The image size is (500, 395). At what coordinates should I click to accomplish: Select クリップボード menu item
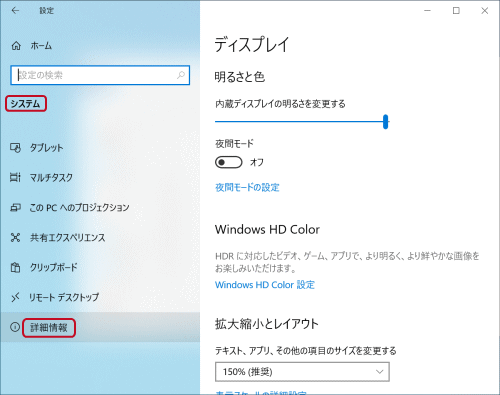click(x=54, y=267)
